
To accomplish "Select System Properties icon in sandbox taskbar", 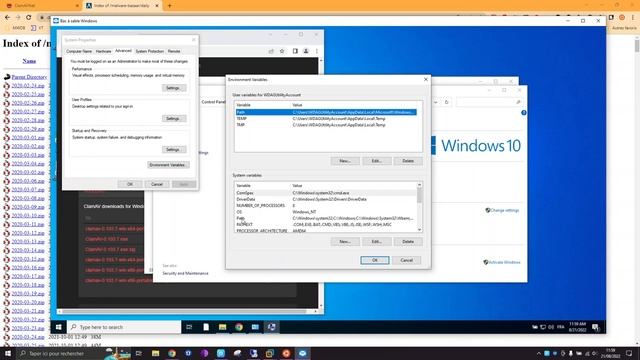I will (x=271, y=327).
